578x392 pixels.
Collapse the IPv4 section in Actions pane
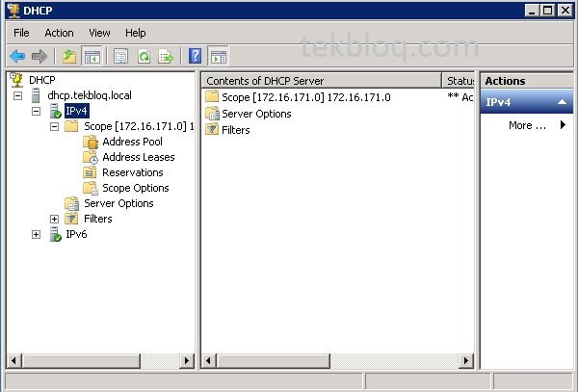click(562, 102)
